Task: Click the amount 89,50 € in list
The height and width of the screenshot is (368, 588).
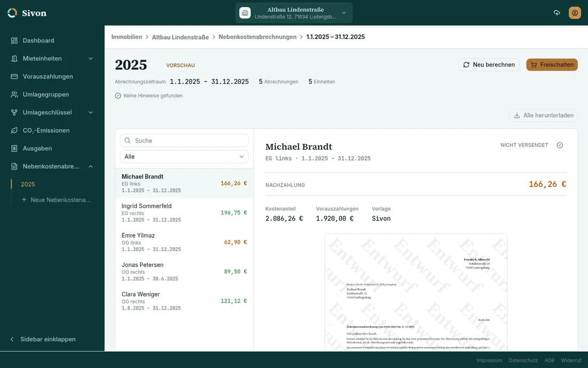Action: pos(236,272)
